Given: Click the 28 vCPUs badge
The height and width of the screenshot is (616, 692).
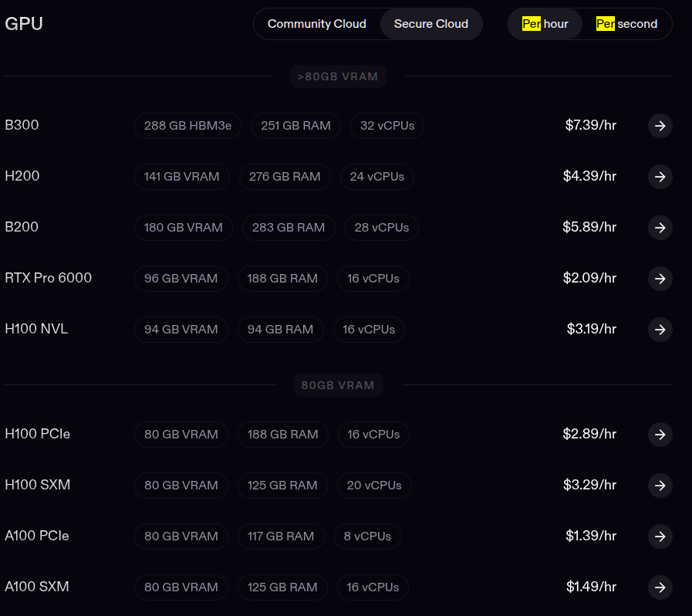Looking at the screenshot, I should (x=382, y=228).
